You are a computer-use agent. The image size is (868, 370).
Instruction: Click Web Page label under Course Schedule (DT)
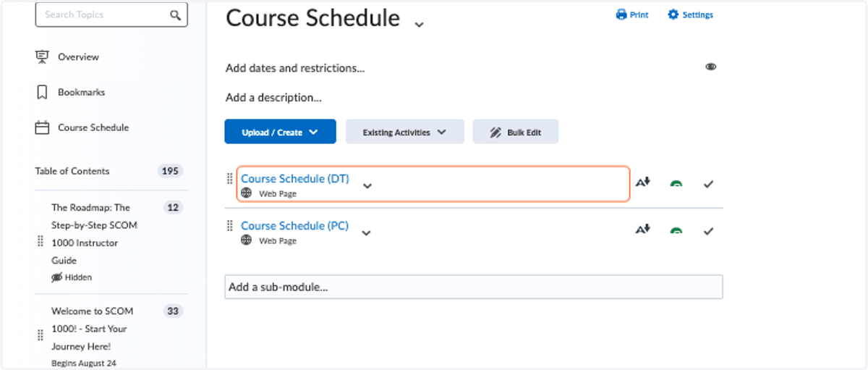278,193
